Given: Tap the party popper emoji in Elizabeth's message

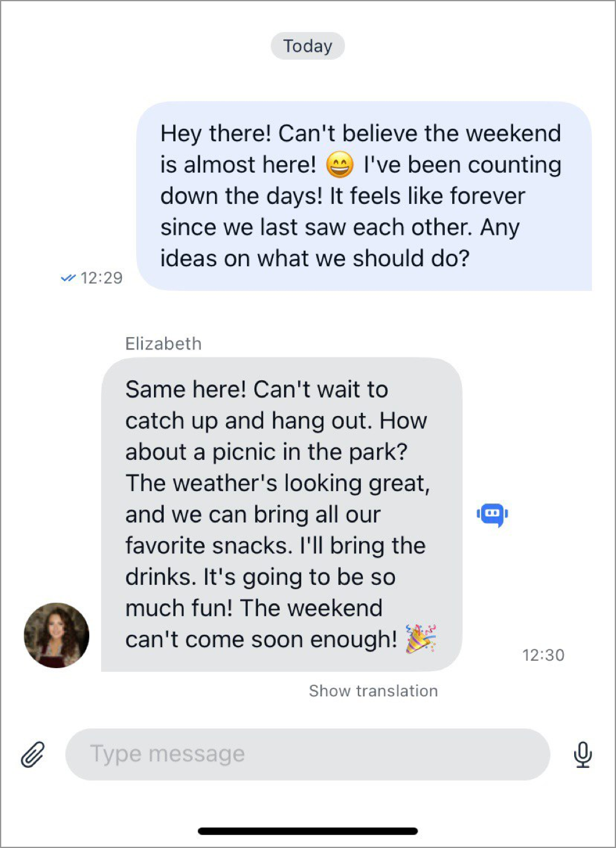Looking at the screenshot, I should click(421, 639).
